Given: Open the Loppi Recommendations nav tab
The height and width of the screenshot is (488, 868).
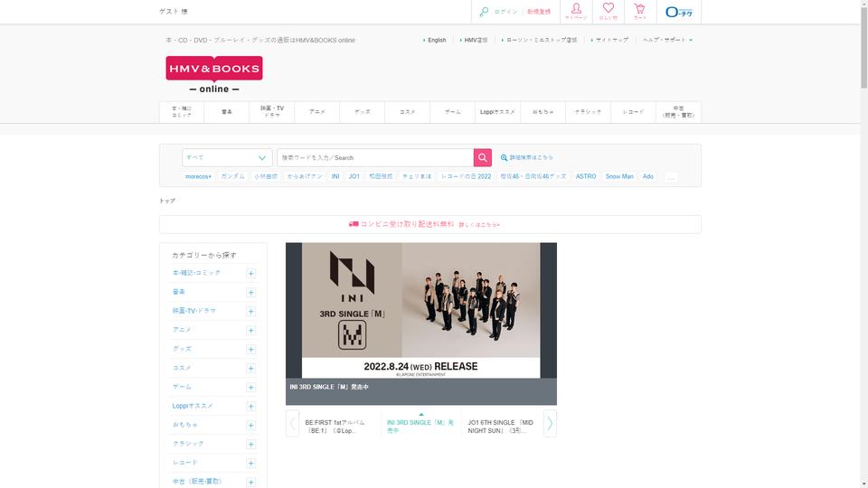Looking at the screenshot, I should pos(497,112).
